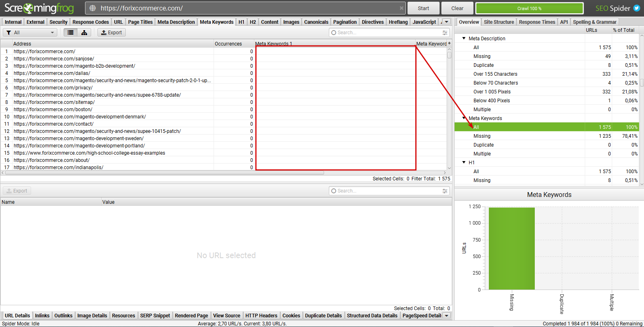Click the crawl URL address field

point(246,8)
